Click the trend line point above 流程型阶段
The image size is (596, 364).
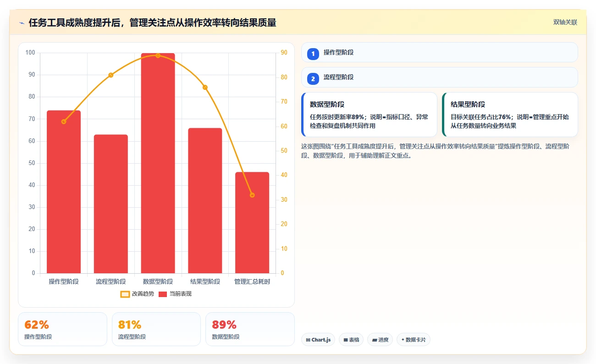tap(111, 75)
